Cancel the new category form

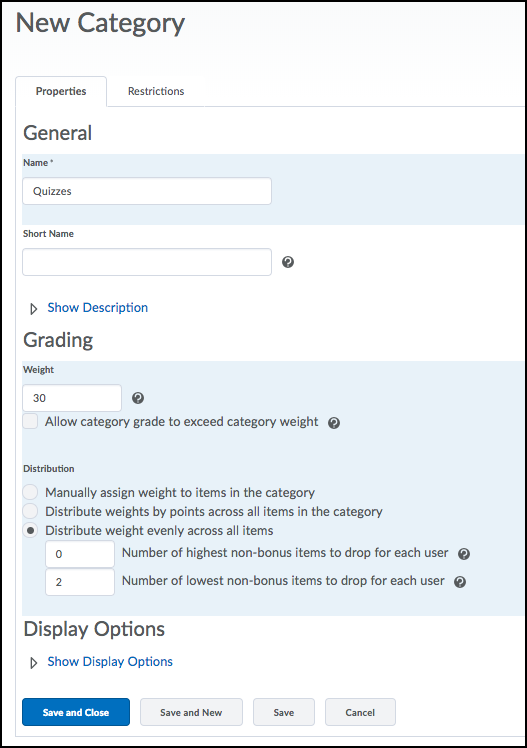(360, 712)
